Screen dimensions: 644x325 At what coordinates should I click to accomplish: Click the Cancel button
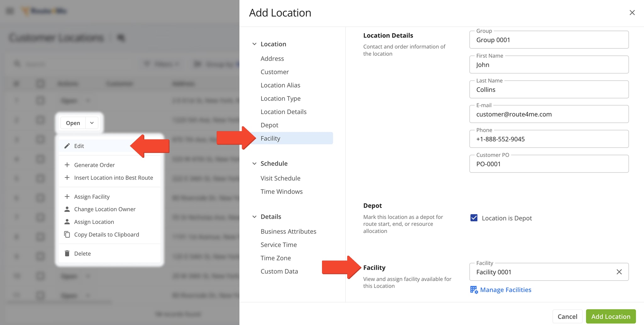pos(567,316)
